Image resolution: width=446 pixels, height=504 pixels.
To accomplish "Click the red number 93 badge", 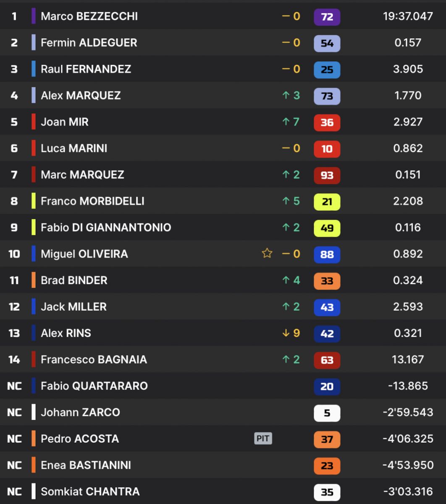I will [327, 176].
